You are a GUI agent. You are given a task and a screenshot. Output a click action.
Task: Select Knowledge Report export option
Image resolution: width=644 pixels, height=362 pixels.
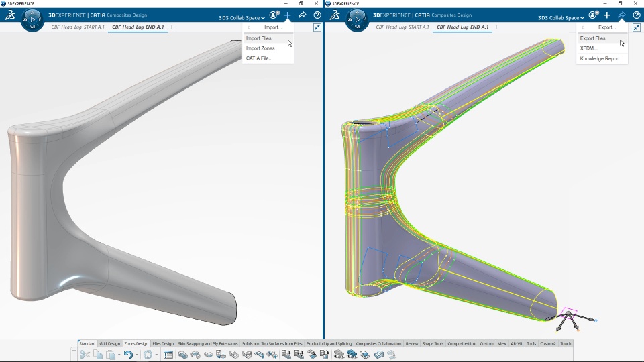[602, 59]
